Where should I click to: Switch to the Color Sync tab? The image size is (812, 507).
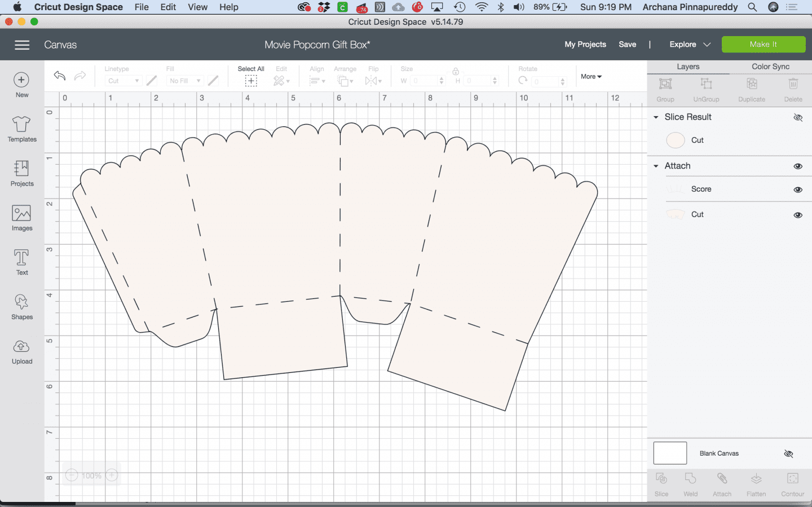[x=770, y=67]
